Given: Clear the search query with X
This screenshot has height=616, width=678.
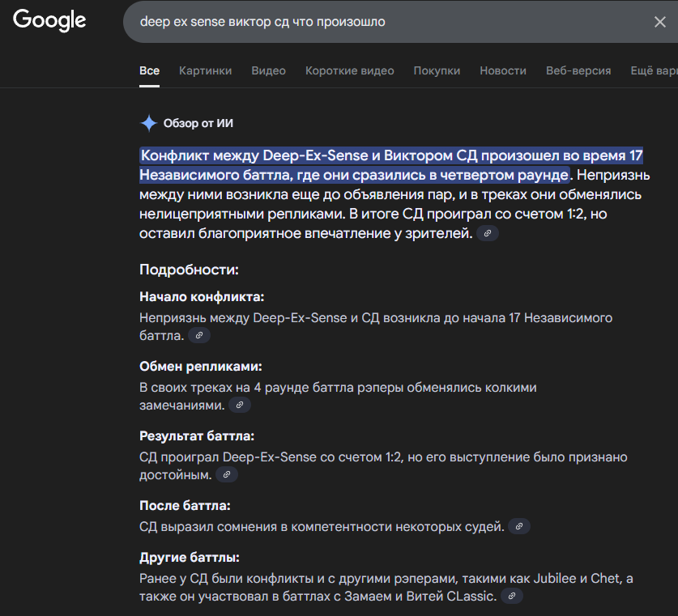Looking at the screenshot, I should point(659,22).
